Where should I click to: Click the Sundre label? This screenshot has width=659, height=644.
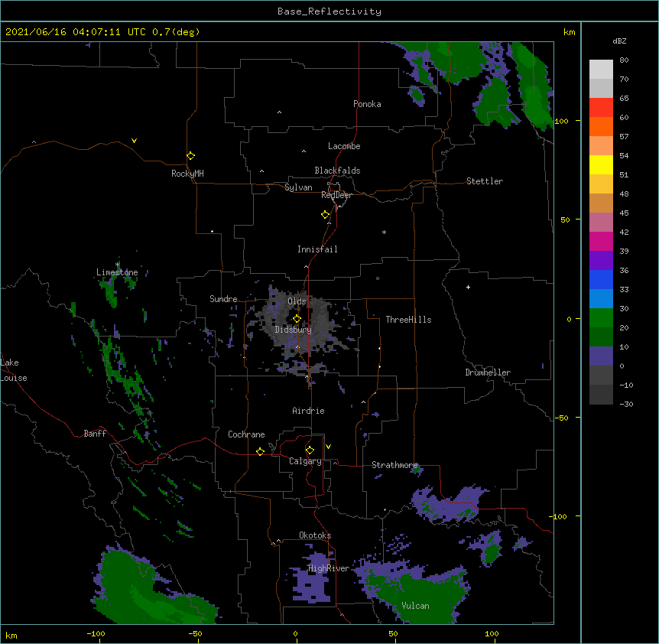point(223,299)
